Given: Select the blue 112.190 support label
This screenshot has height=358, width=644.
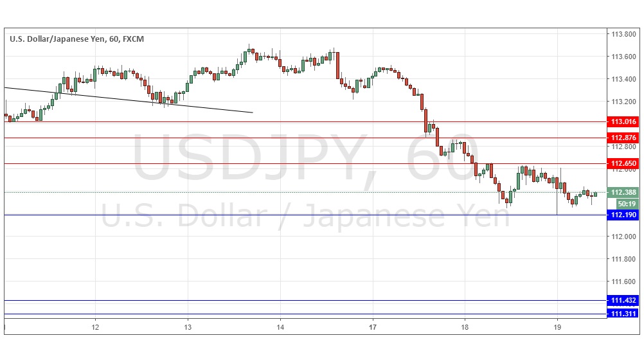Looking at the screenshot, I should point(623,215).
